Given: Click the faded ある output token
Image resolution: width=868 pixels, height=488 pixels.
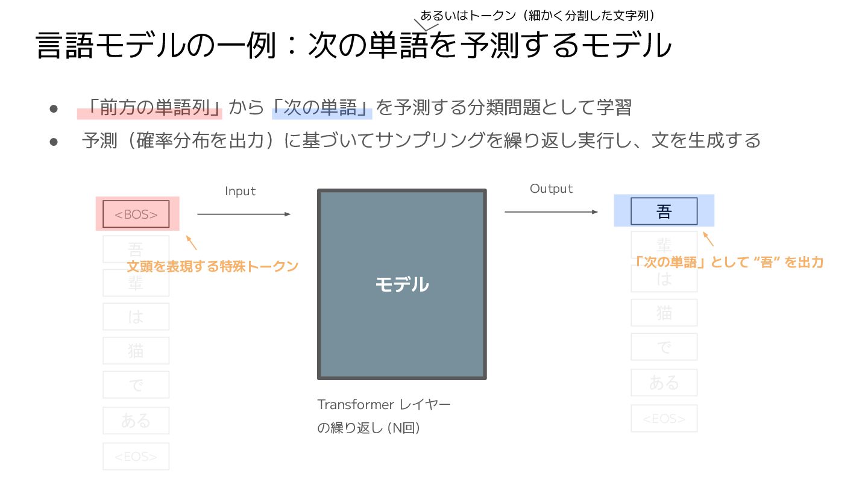Looking at the screenshot, I should click(664, 383).
